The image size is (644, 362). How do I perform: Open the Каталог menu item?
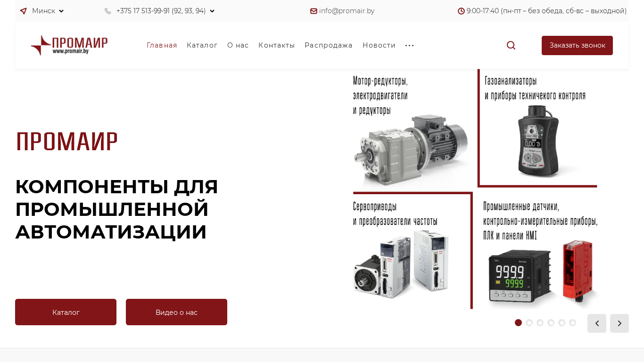click(202, 45)
